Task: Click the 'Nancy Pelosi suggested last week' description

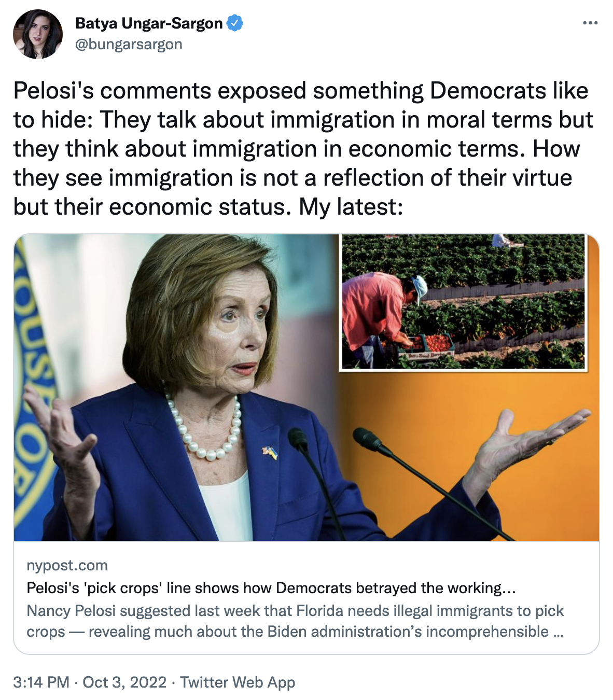Action: pos(296,621)
